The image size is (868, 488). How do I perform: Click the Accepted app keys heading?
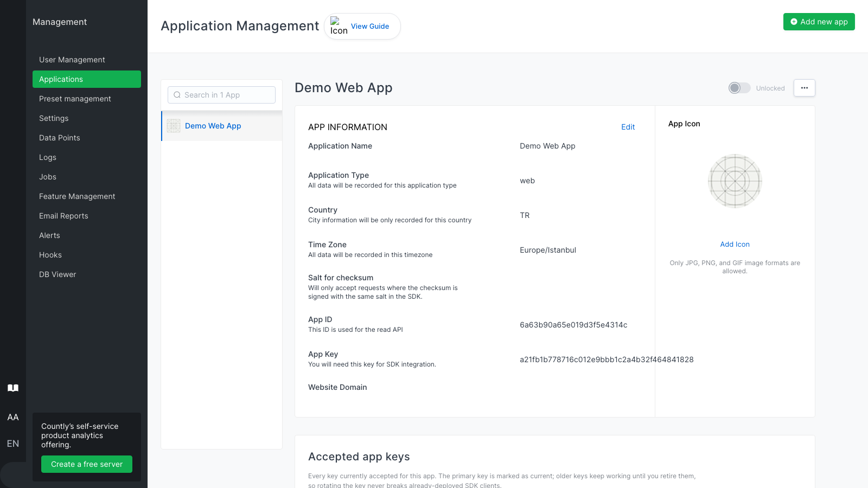click(359, 457)
